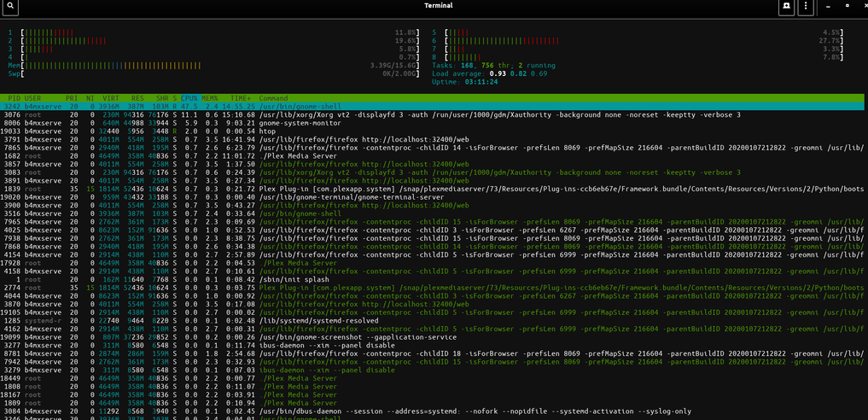Viewport: 868px width, 420px height.
Task: Select the Xorg process with PID 3076
Action: (x=434, y=114)
